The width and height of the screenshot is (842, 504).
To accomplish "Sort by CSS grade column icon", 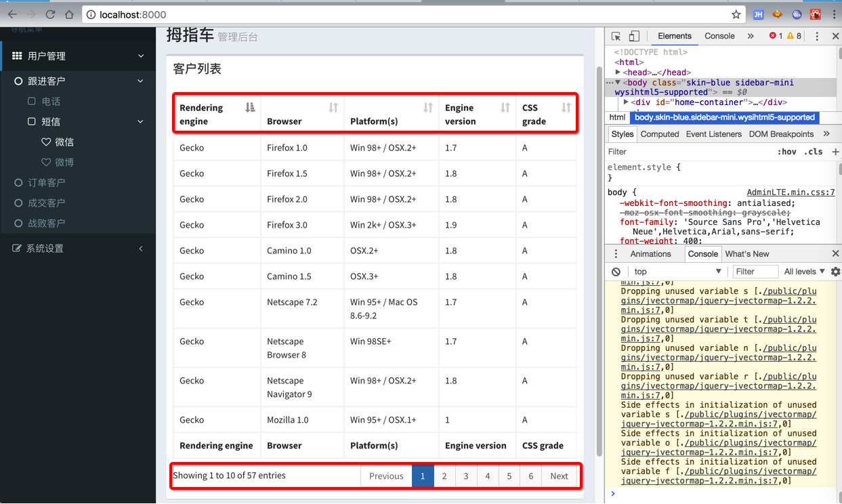I will pyautogui.click(x=566, y=107).
